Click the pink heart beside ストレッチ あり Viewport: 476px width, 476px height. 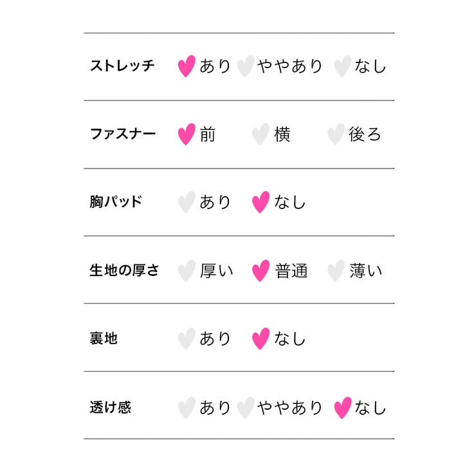click(186, 66)
